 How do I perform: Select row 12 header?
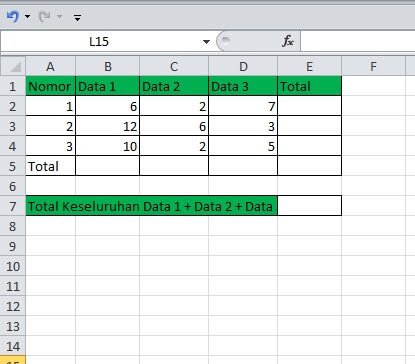[x=13, y=306]
